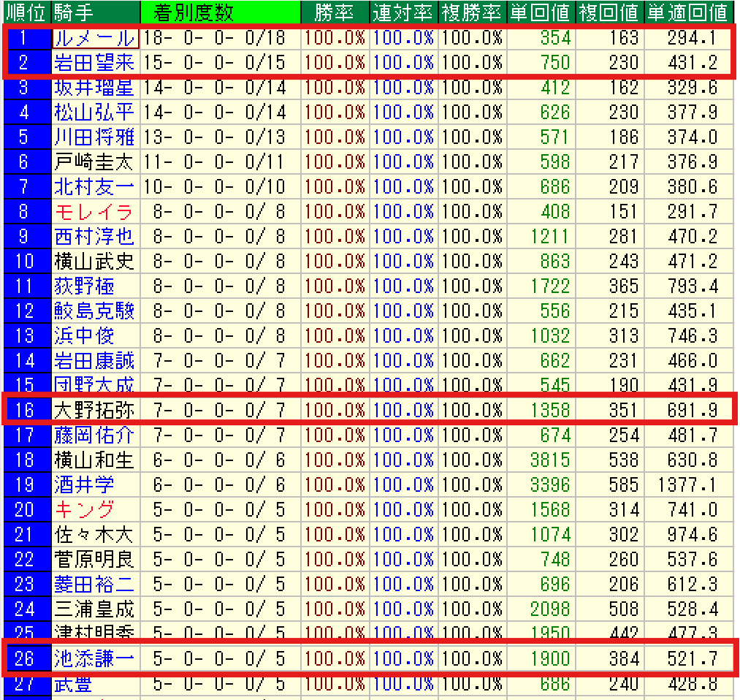The image size is (740, 700).
Task: Select the red jockey name モレイラ
Action: click(94, 212)
